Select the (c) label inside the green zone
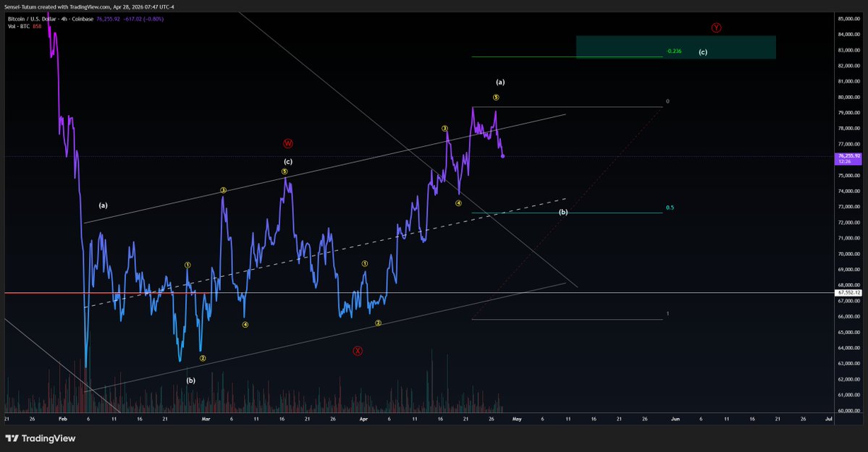The height and width of the screenshot is (452, 868). pos(702,52)
